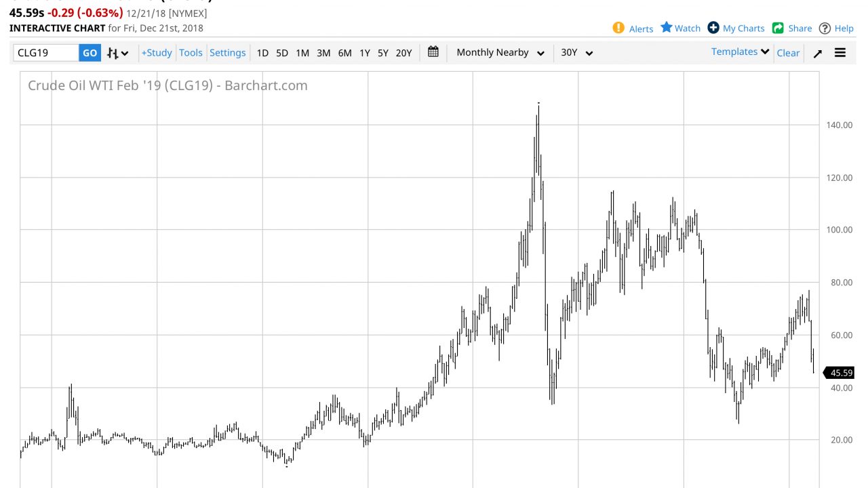Expand the chart to full screen

[818, 53]
